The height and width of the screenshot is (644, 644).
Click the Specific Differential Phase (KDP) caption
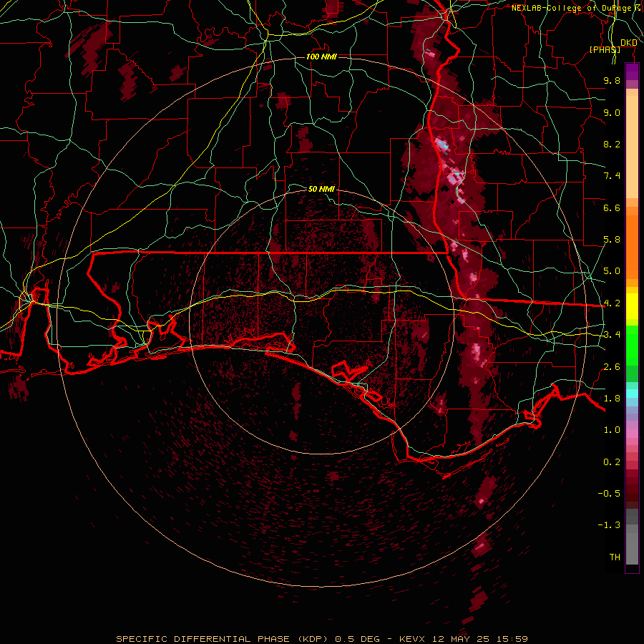(x=222, y=639)
